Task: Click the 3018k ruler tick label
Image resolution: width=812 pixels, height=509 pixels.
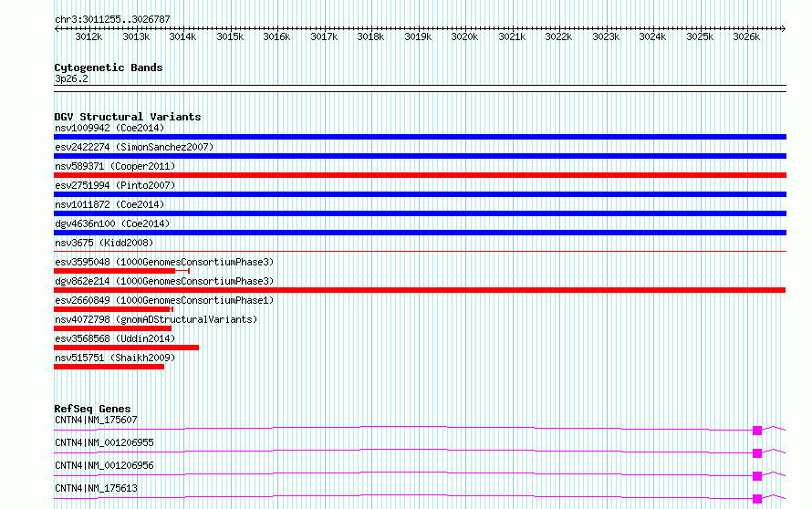Action: (x=370, y=36)
